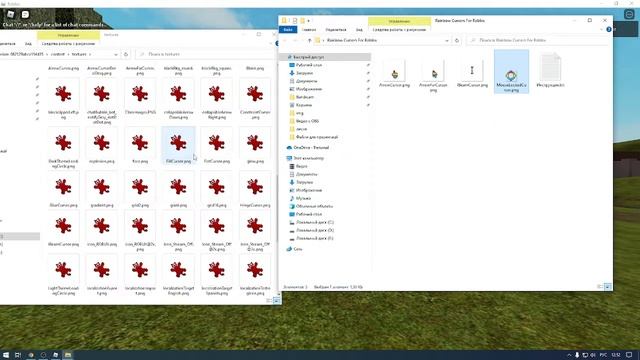Open Локальный диск (C:) in navigation pane
This screenshot has height=360, width=640.
[x=311, y=222]
